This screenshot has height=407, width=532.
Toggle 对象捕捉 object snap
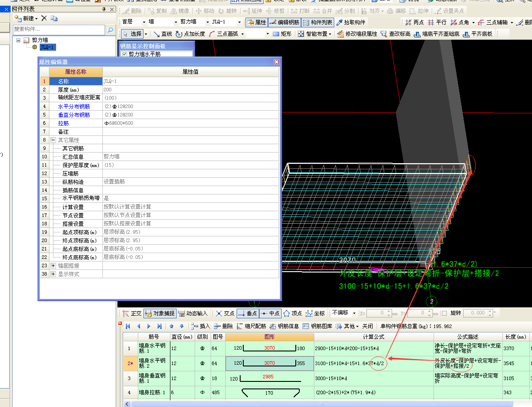coord(160,314)
